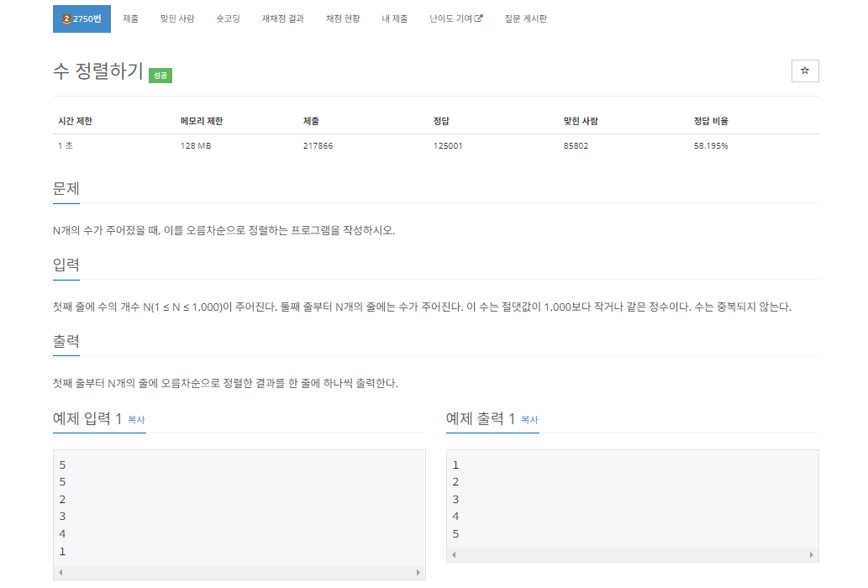The width and height of the screenshot is (868, 588).
Task: Click the 128 MB memory limit value
Action: point(196,146)
